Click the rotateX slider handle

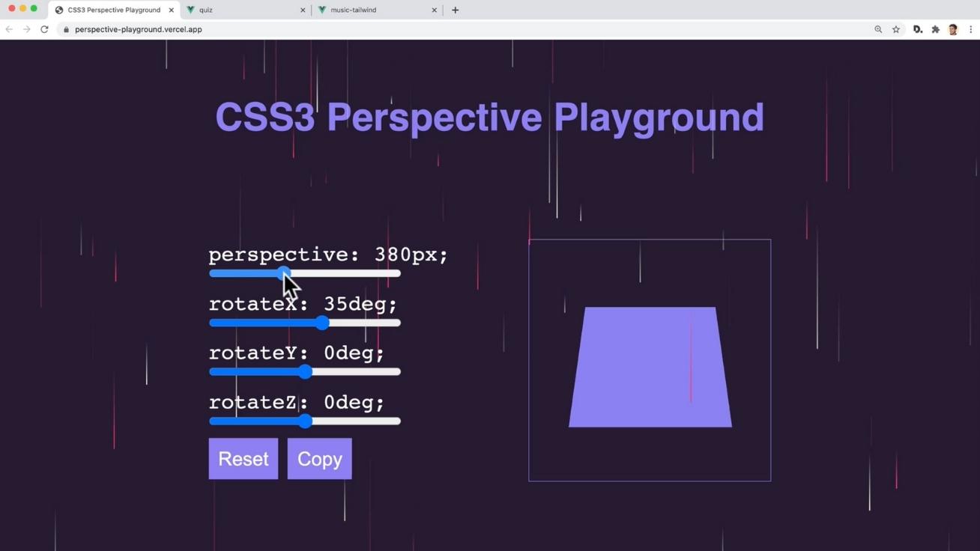(x=322, y=323)
